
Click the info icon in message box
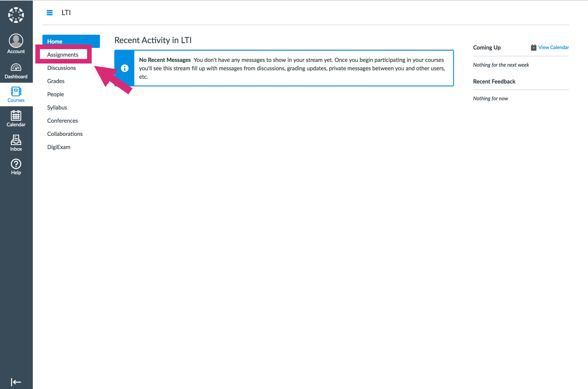pyautogui.click(x=124, y=68)
